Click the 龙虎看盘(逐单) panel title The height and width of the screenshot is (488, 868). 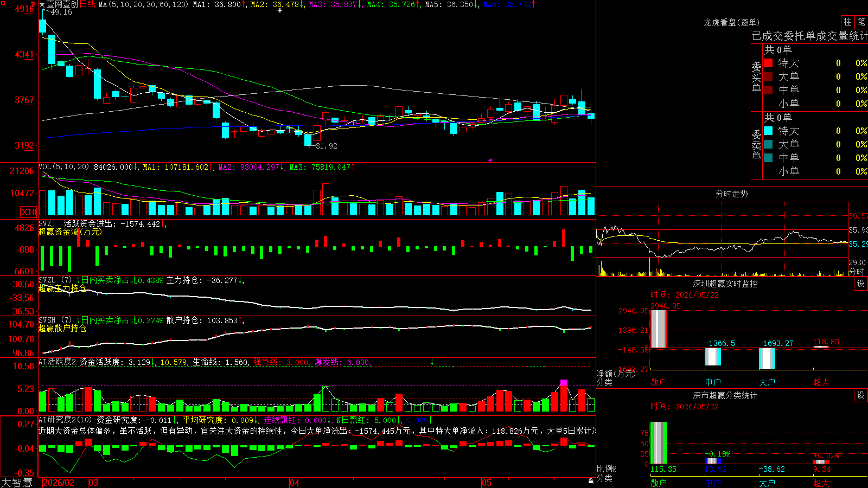click(x=731, y=22)
